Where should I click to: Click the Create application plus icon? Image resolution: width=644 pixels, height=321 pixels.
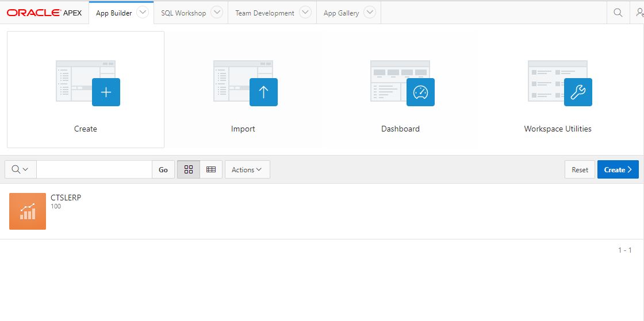106,92
